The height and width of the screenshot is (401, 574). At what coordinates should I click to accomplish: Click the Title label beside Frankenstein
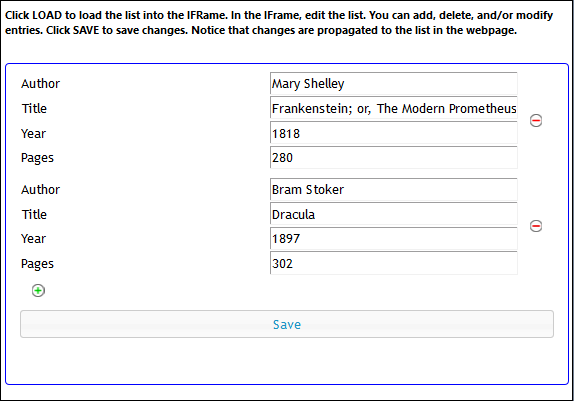pos(34,108)
